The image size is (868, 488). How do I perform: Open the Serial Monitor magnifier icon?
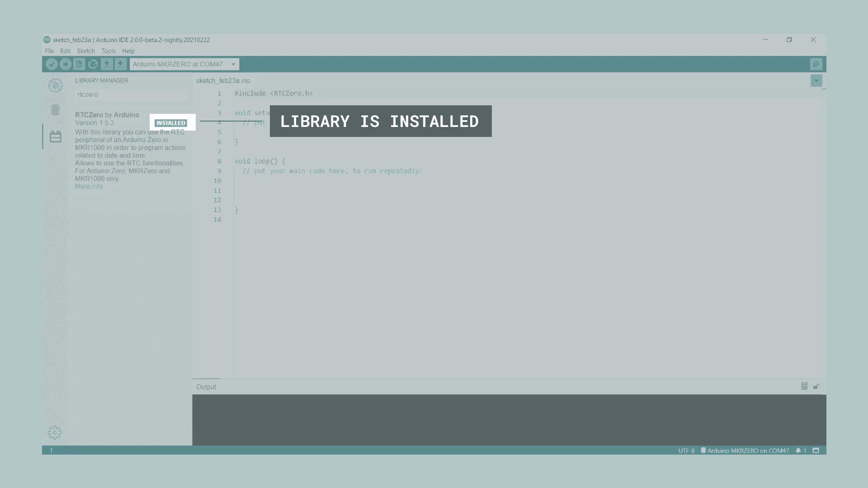[x=816, y=64]
